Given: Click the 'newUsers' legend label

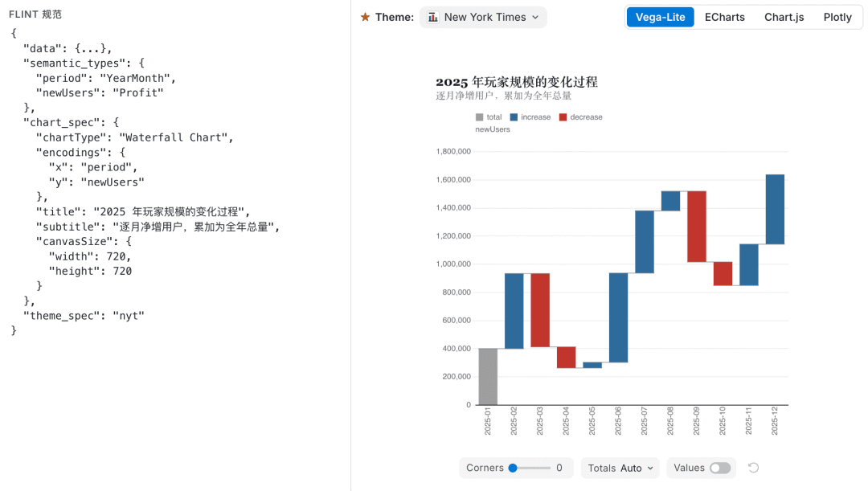Looking at the screenshot, I should [x=493, y=129].
